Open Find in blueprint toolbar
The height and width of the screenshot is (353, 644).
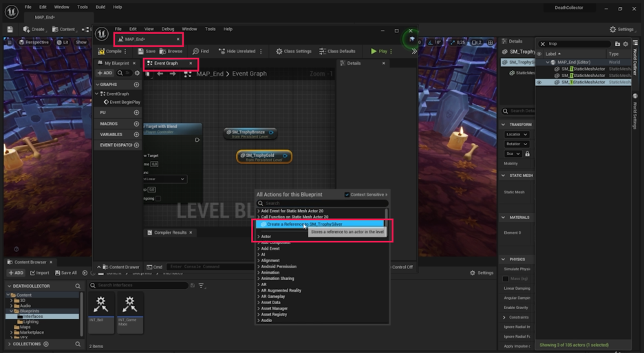point(201,52)
